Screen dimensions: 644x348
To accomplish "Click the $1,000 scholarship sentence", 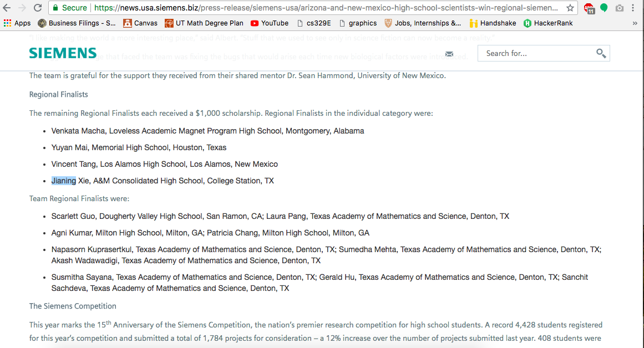I will [x=231, y=113].
